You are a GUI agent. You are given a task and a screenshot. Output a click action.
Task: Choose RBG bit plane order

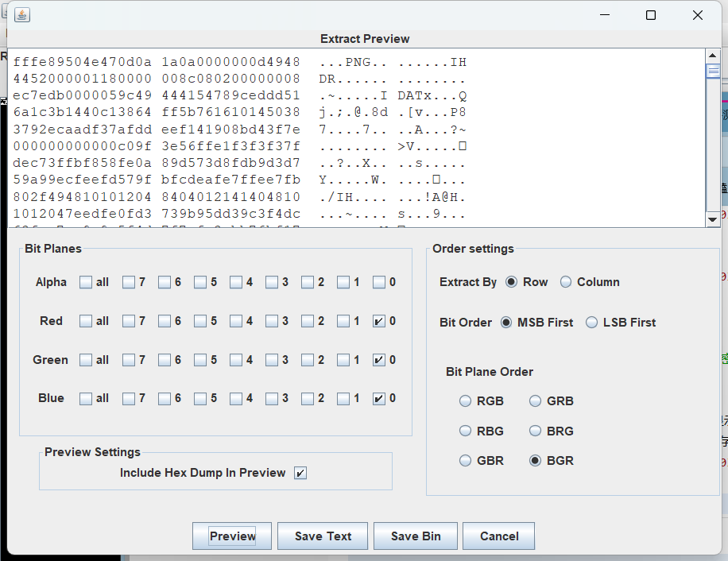(x=465, y=431)
